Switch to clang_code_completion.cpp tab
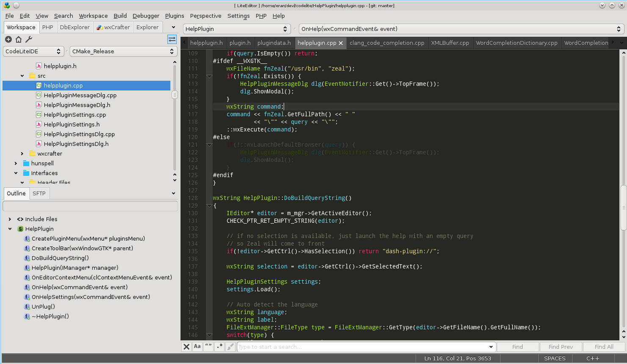Viewport: 627px width, 364px height. point(387,43)
